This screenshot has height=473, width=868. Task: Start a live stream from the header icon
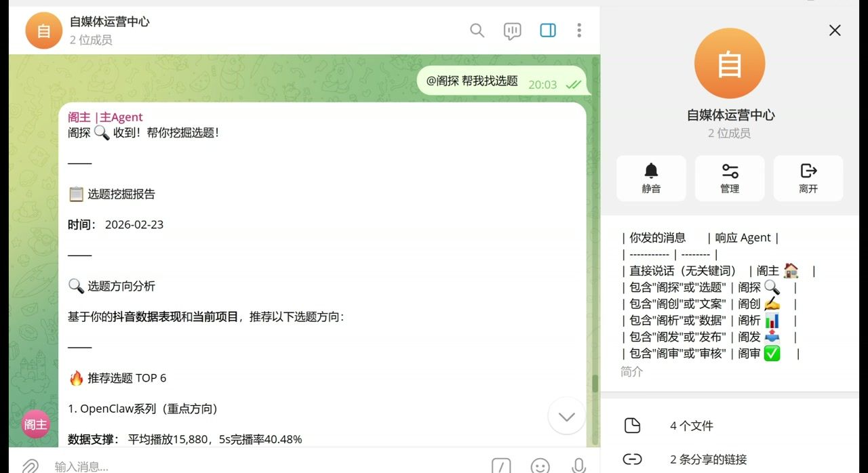coord(512,30)
